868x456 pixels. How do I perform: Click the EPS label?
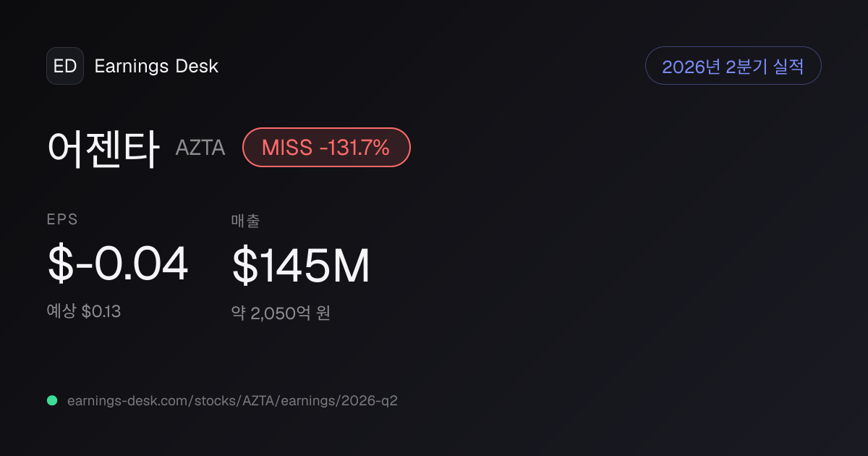point(63,220)
